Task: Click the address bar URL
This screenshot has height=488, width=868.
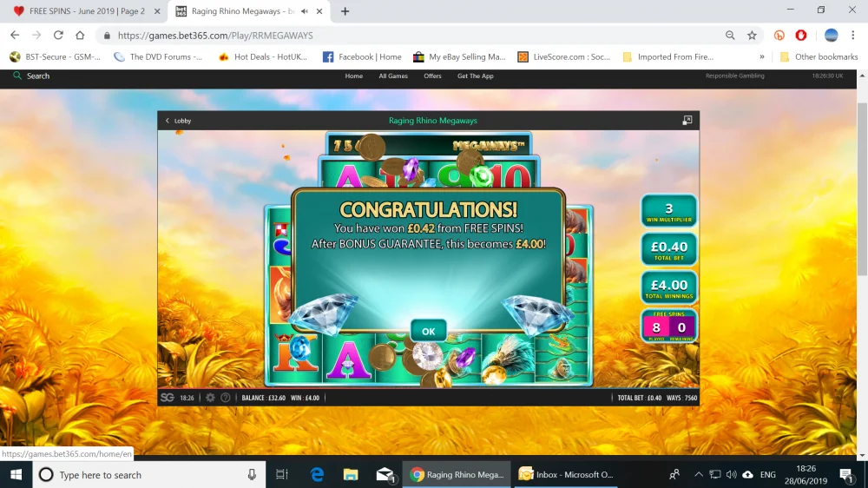Action: 215,36
